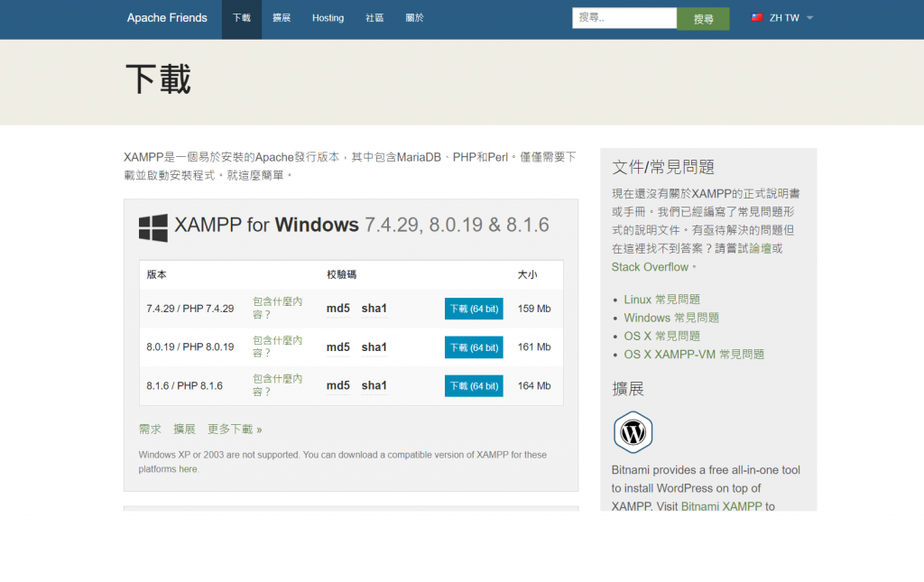Viewport: 924px width, 582px height.
Task: Click the 'here' compatible version link
Action: click(x=188, y=469)
